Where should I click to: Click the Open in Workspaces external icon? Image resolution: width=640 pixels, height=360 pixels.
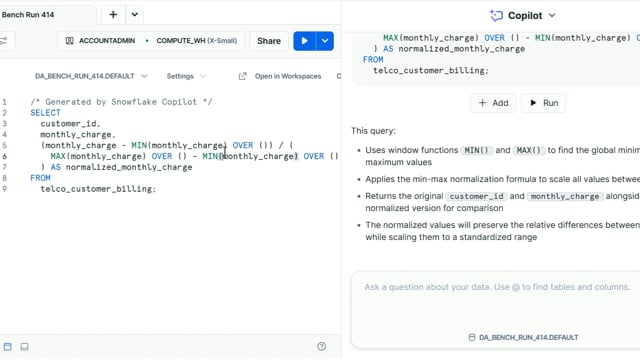242,76
